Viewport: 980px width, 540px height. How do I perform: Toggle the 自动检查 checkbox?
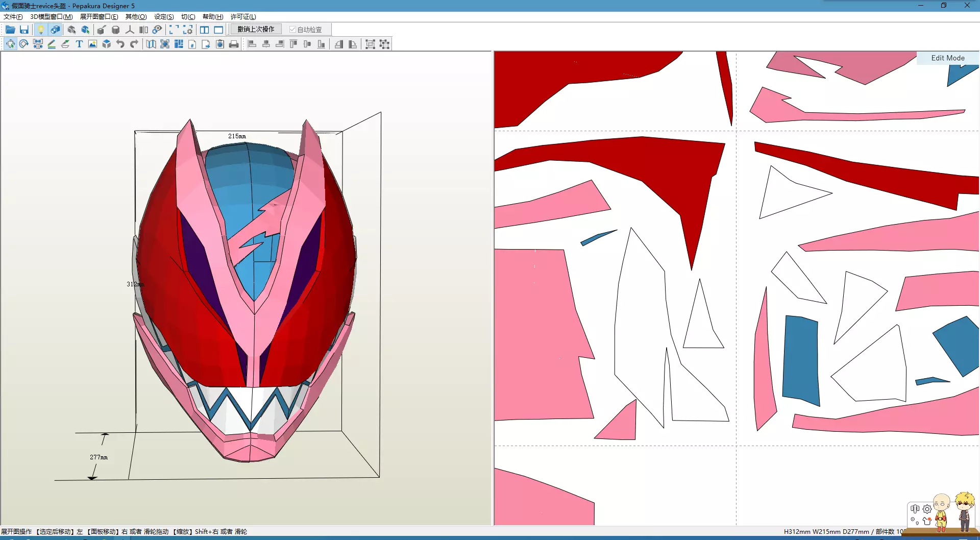pos(306,30)
